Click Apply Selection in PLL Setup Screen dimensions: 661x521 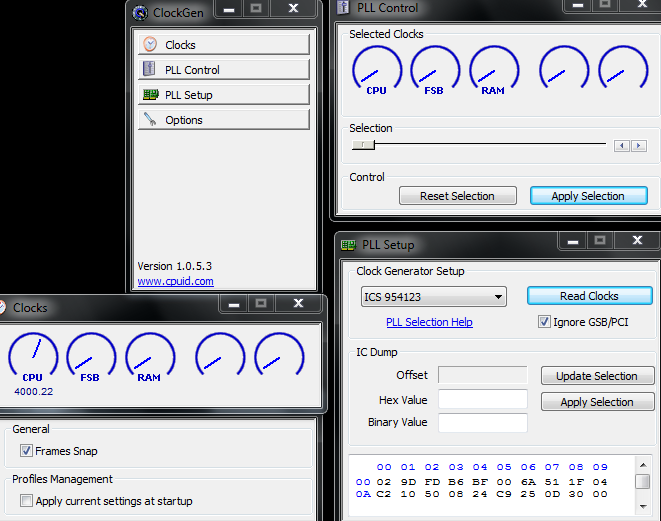click(597, 402)
